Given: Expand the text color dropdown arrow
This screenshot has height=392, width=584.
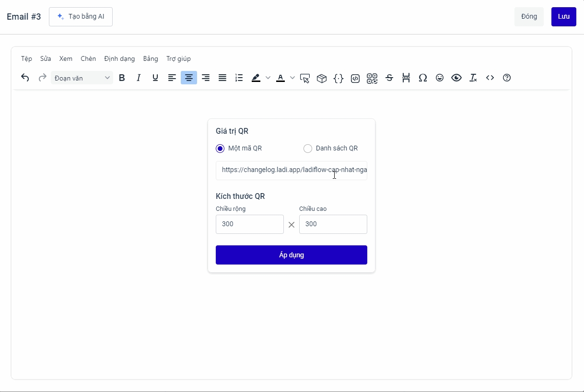Looking at the screenshot, I should pyautogui.click(x=292, y=78).
